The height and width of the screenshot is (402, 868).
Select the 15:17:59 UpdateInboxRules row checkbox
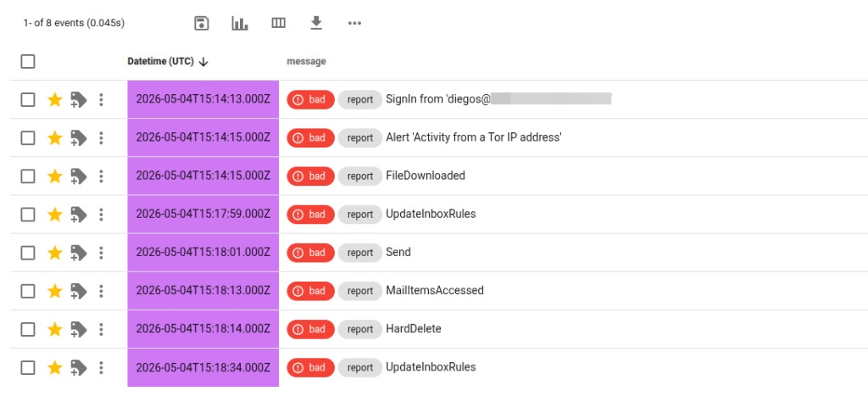pyautogui.click(x=28, y=215)
